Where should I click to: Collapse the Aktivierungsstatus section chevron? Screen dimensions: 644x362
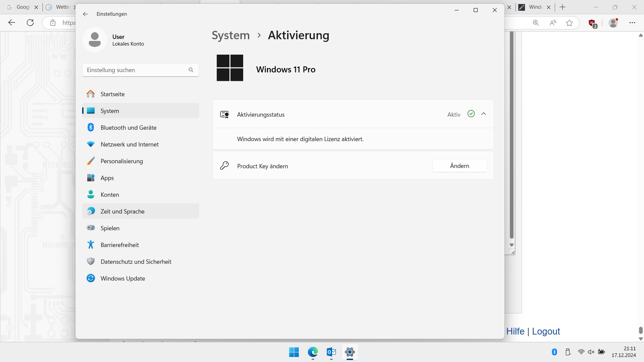click(x=484, y=114)
